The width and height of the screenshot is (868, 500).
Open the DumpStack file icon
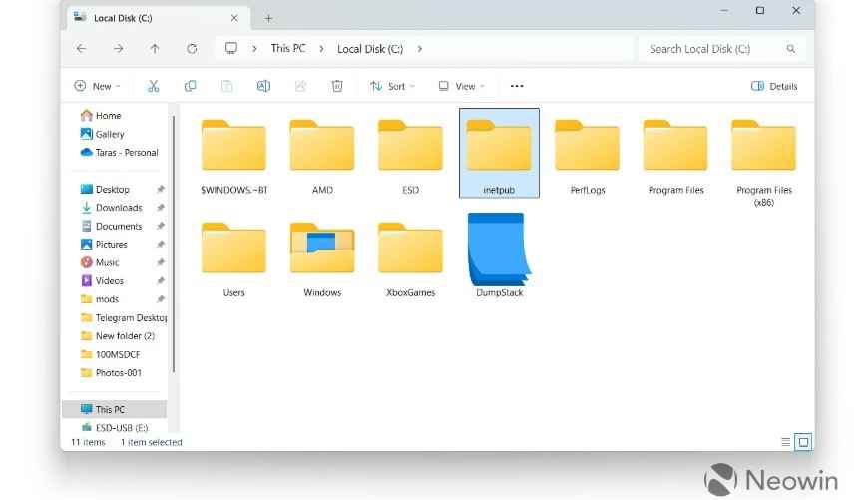tap(499, 250)
